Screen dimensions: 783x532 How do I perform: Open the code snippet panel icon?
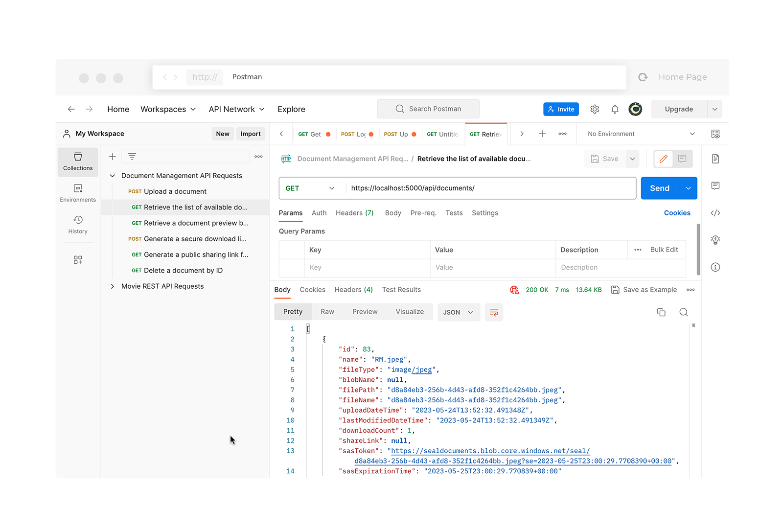pyautogui.click(x=715, y=213)
